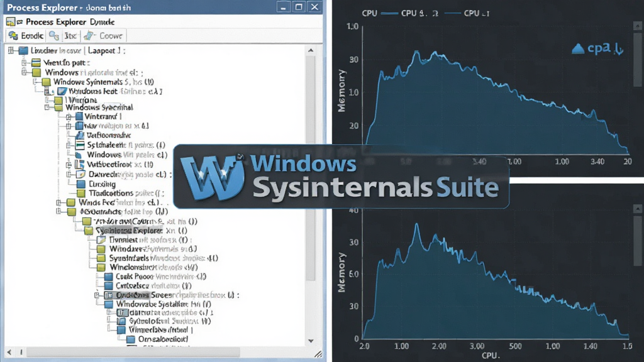Select the Sydnolofanl row text

170,321
